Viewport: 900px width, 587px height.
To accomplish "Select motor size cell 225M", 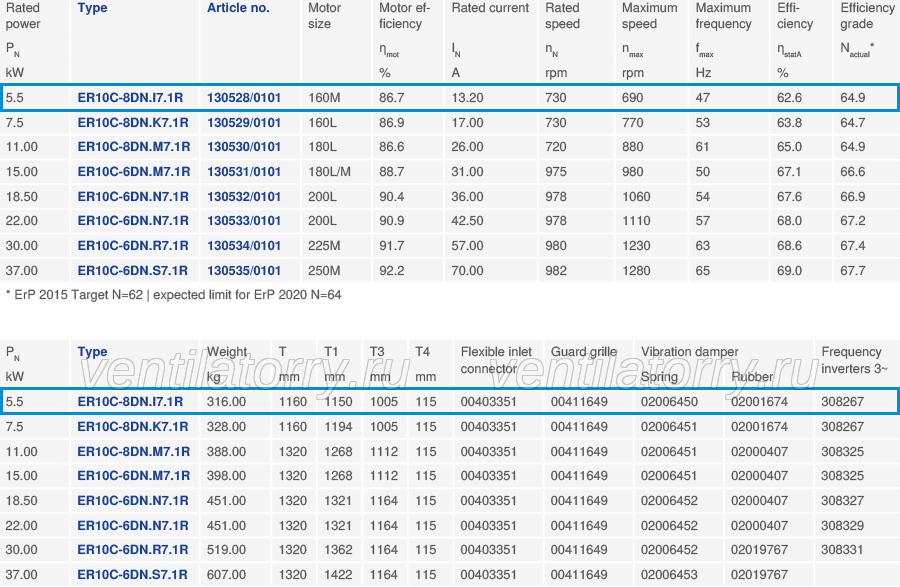I will tap(324, 246).
